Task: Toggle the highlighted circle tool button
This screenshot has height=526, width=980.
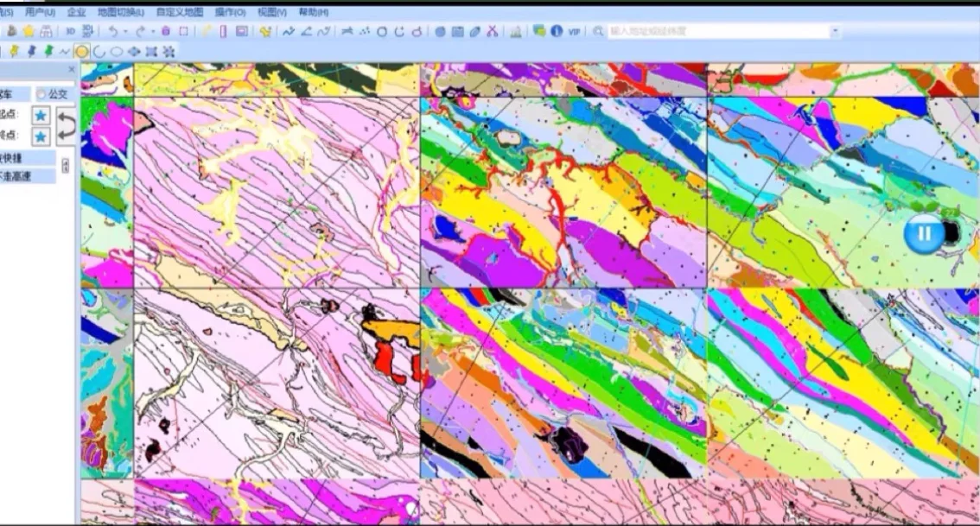Action: point(81,51)
